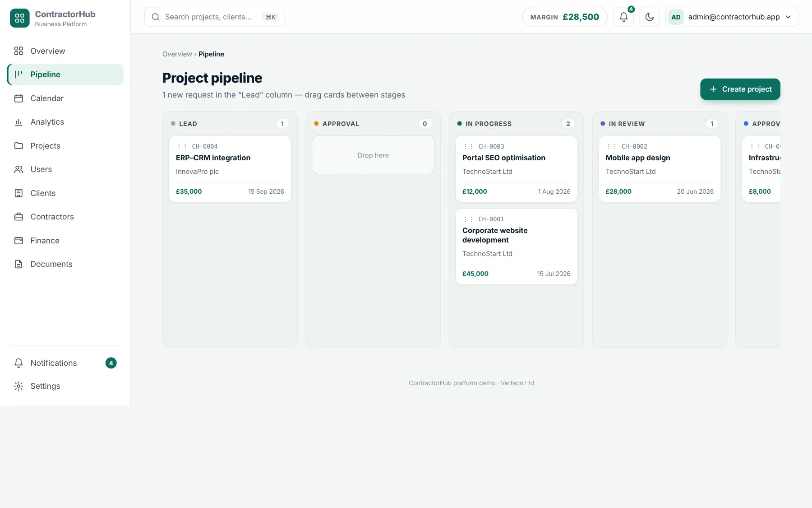The width and height of the screenshot is (812, 508).
Task: Click the IN PROGRESS count badge 2
Action: 568,124
